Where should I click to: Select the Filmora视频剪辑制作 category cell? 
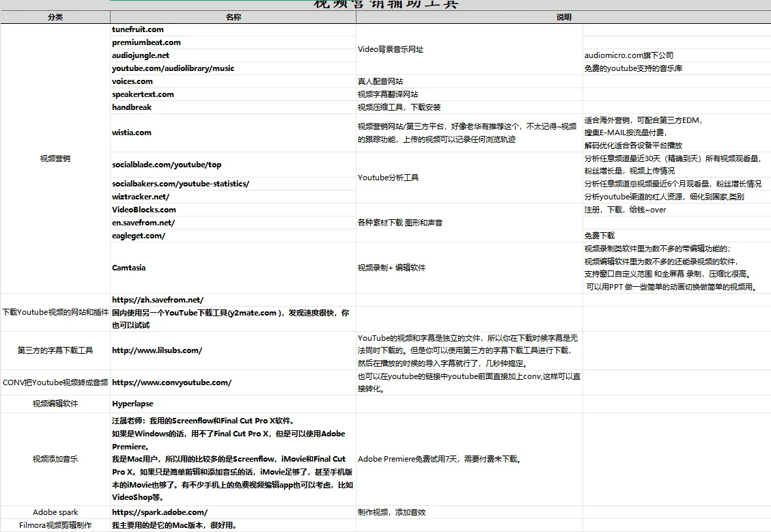55,525
